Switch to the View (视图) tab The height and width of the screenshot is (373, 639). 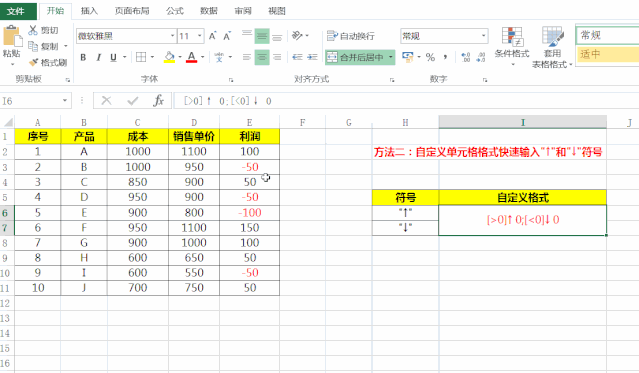coord(277,11)
